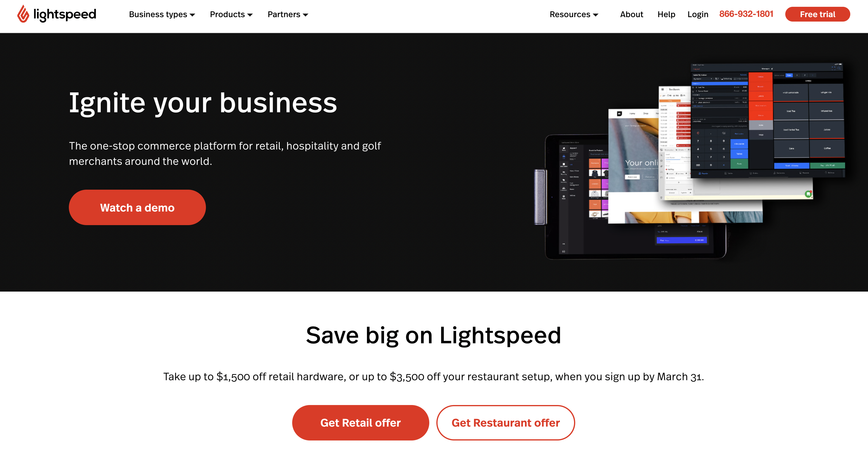Image resolution: width=868 pixels, height=452 pixels.
Task: Click the blue Pay bar on tablet screen
Action: point(682,240)
